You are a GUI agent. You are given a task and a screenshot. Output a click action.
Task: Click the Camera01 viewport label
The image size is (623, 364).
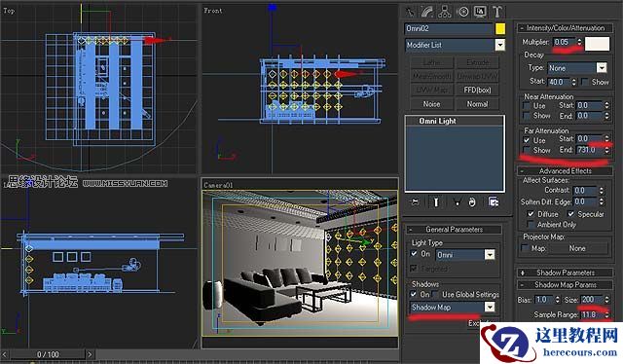pos(218,185)
